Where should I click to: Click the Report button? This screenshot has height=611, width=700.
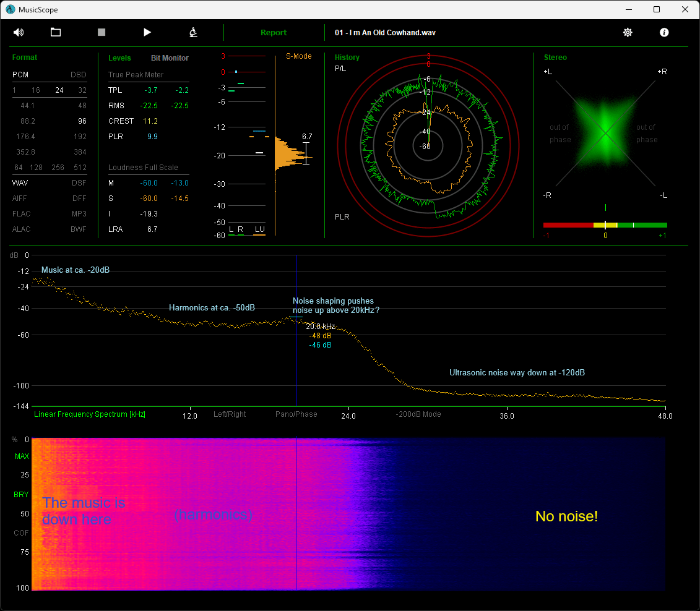pyautogui.click(x=274, y=33)
